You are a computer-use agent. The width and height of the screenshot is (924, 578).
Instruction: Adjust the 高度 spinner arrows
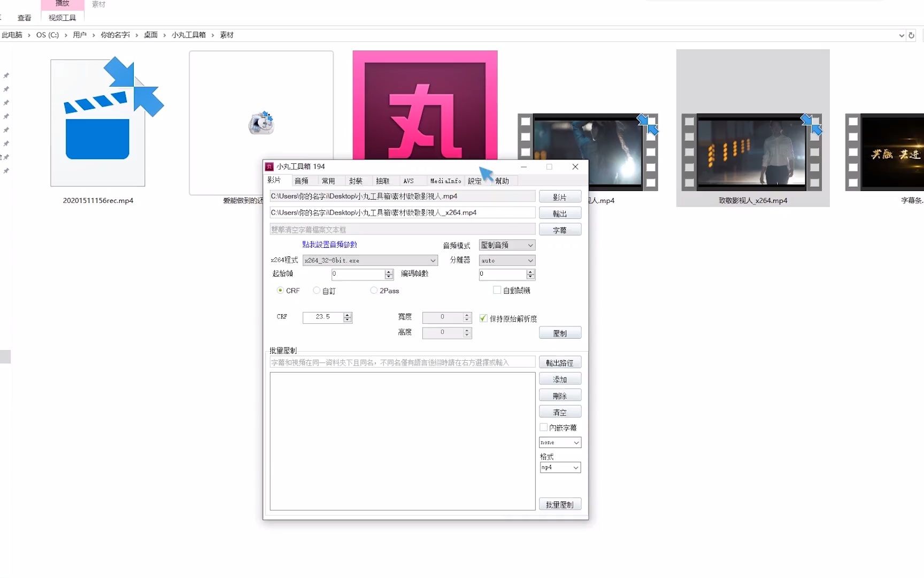pyautogui.click(x=467, y=333)
